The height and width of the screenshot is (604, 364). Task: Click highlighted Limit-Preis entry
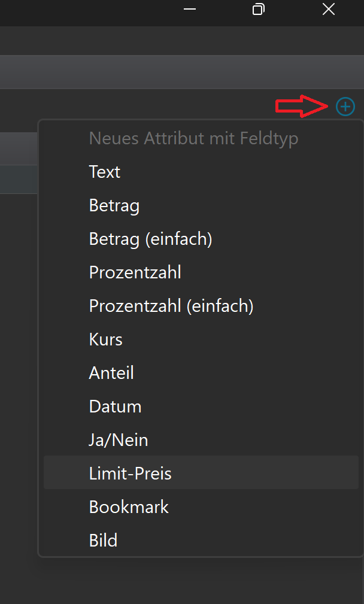pyautogui.click(x=131, y=474)
